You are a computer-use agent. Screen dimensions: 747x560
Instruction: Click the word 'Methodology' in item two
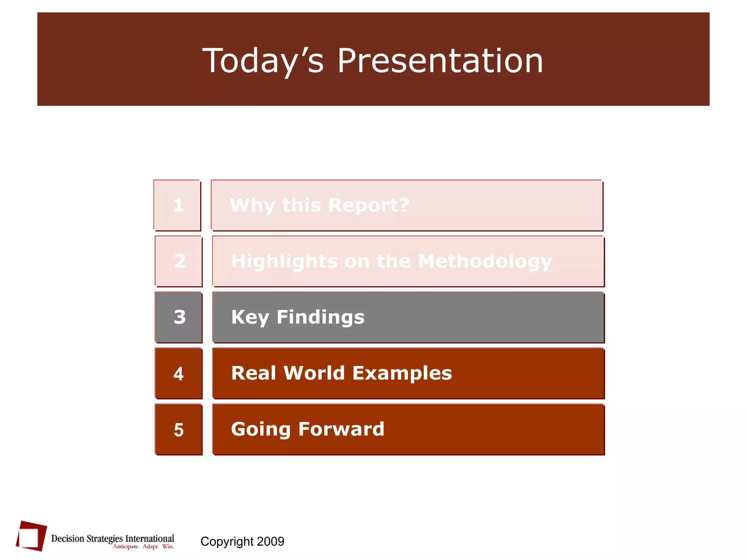pyautogui.click(x=484, y=261)
